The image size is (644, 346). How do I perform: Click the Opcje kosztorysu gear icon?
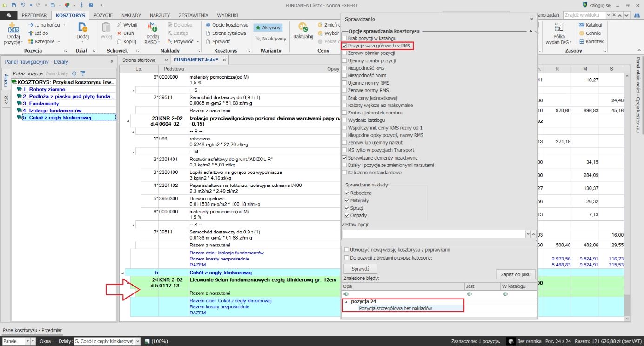208,25
